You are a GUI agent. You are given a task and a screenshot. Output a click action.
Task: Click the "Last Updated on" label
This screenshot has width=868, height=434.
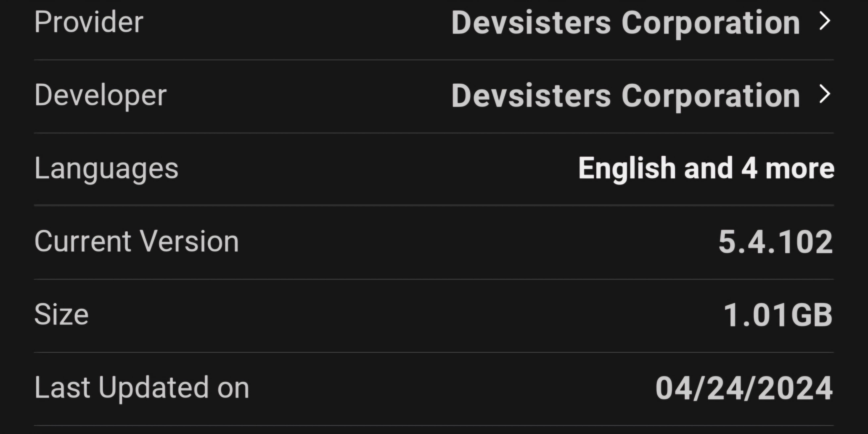click(x=141, y=388)
